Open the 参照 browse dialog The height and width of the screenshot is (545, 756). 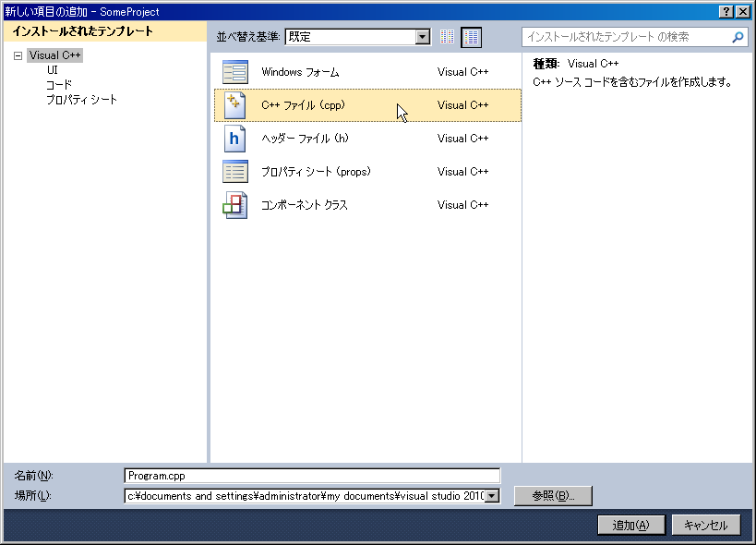click(x=552, y=495)
